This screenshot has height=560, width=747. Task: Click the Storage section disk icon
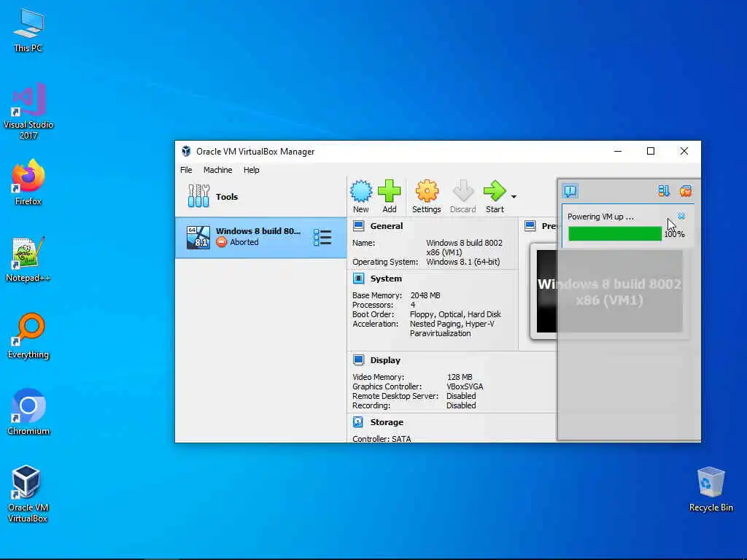[x=358, y=422]
